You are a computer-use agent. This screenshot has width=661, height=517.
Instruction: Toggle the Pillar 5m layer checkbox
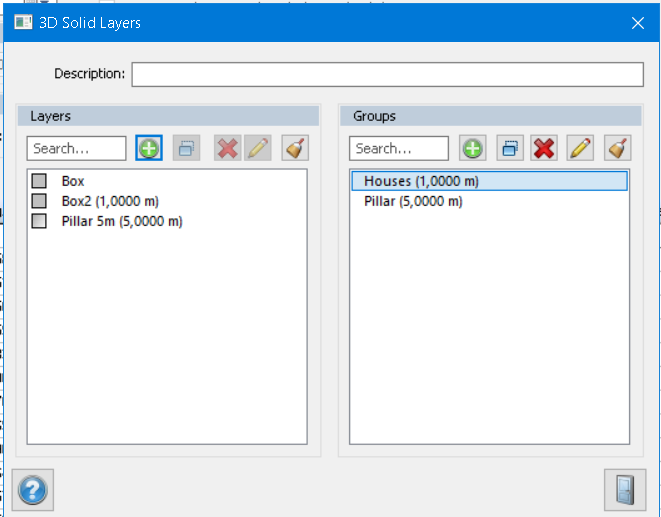pos(40,221)
